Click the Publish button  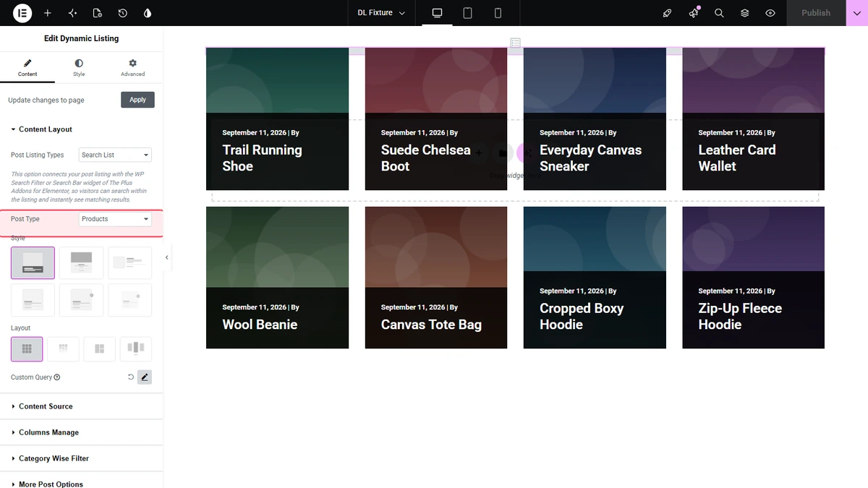pos(816,13)
